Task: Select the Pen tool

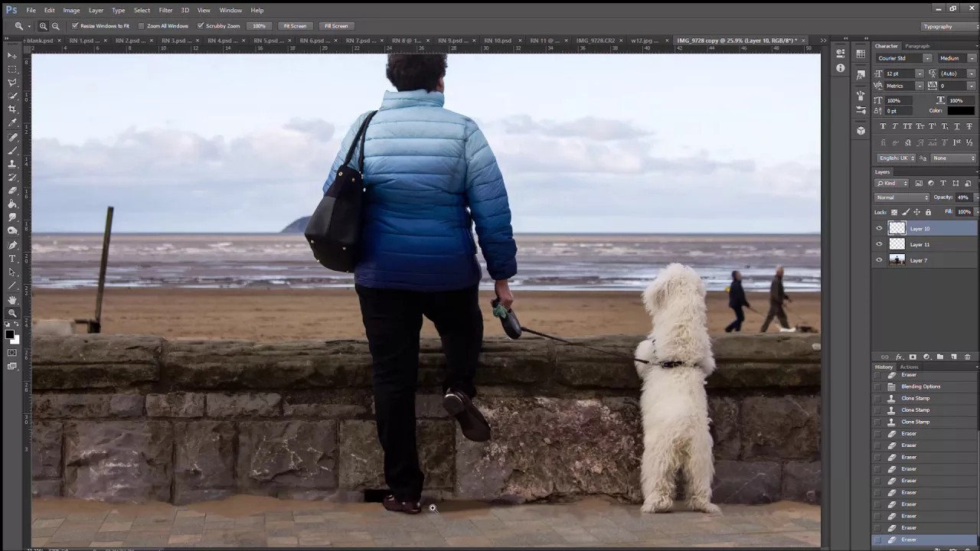Action: 12,246
